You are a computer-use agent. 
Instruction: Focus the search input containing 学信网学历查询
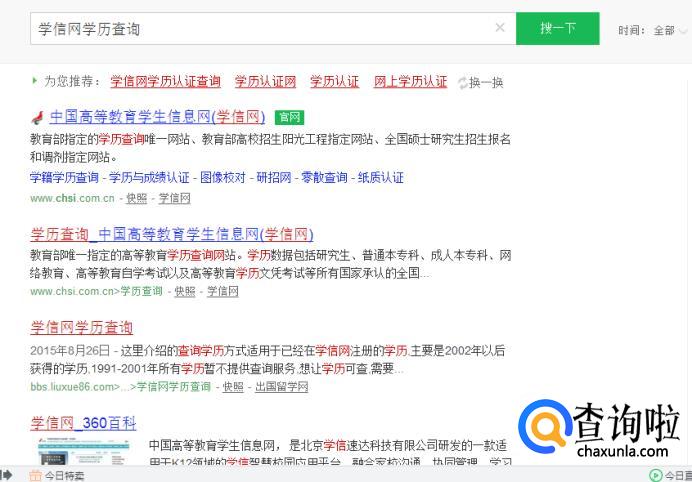click(x=273, y=29)
